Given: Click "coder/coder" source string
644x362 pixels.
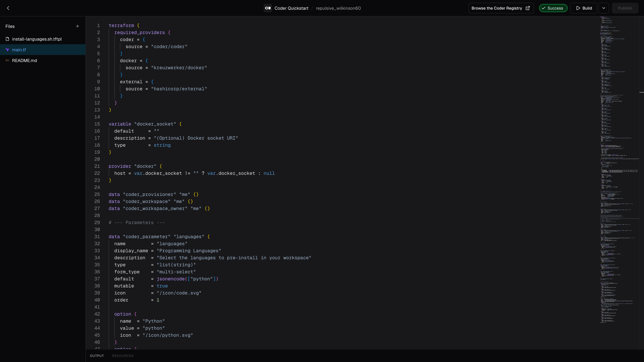Looking at the screenshot, I should pos(169,46).
